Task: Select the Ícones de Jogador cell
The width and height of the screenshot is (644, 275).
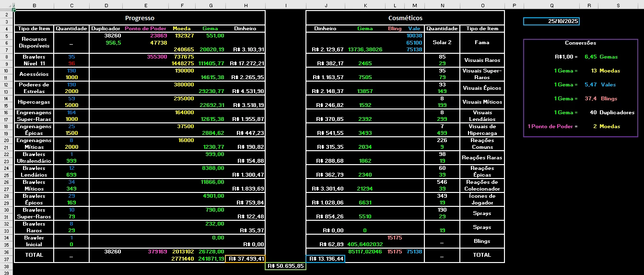Action: coord(482,199)
